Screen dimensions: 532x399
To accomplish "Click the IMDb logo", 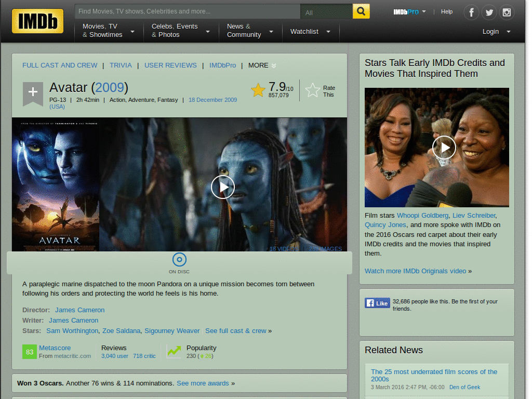I will (37, 21).
